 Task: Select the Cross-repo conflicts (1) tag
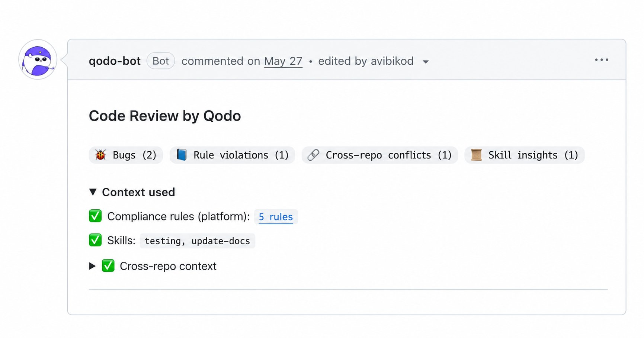coord(379,155)
